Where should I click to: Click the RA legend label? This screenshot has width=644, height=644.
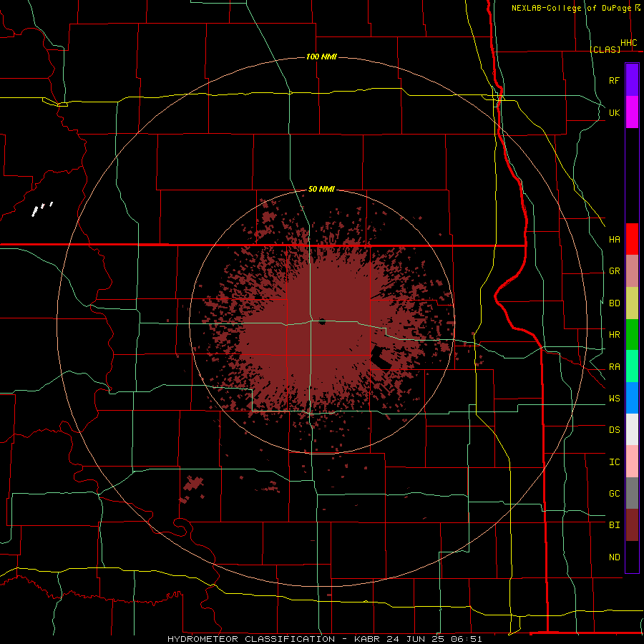(614, 367)
